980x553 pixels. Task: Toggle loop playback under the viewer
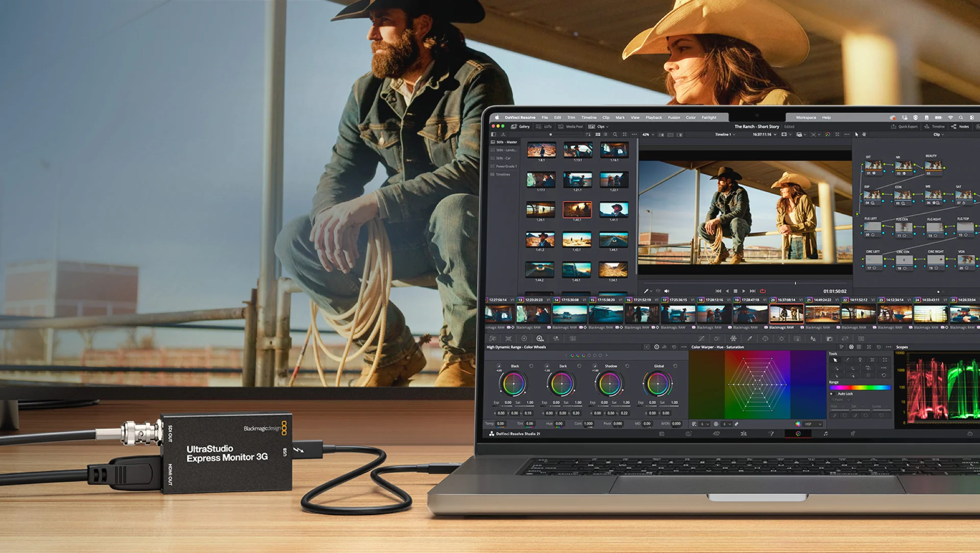[763, 291]
